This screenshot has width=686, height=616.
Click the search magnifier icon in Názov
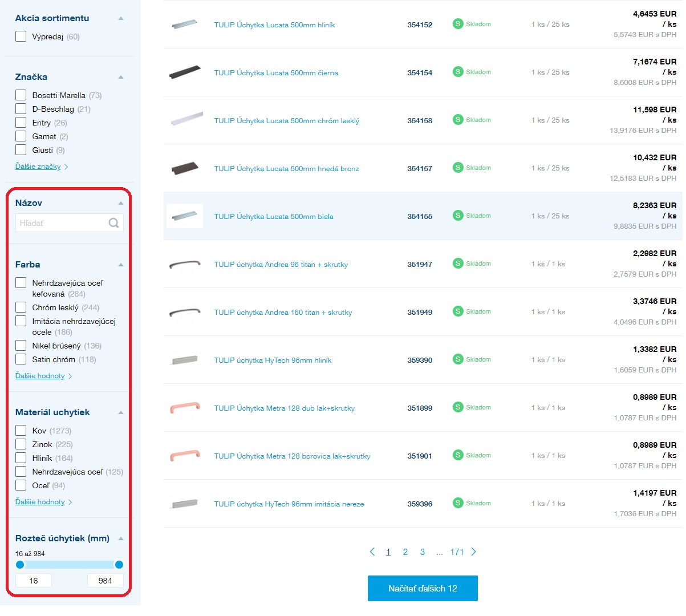pos(113,223)
